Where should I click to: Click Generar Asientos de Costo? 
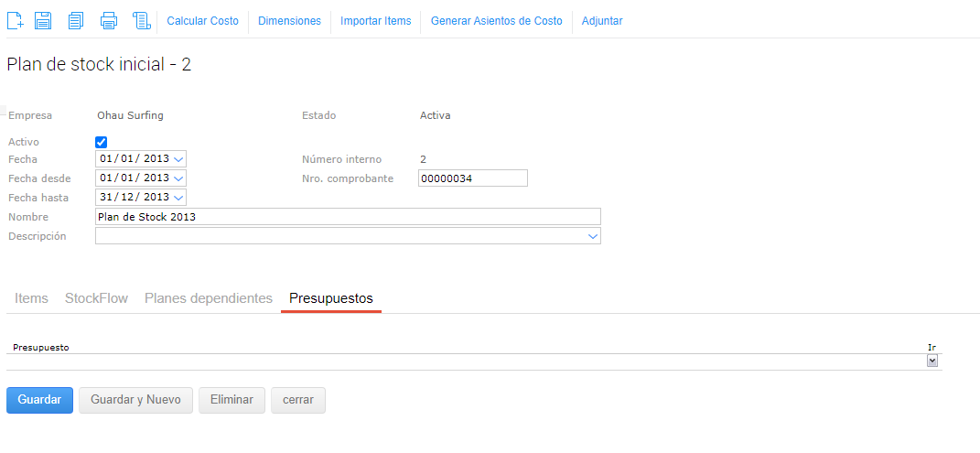(x=496, y=21)
